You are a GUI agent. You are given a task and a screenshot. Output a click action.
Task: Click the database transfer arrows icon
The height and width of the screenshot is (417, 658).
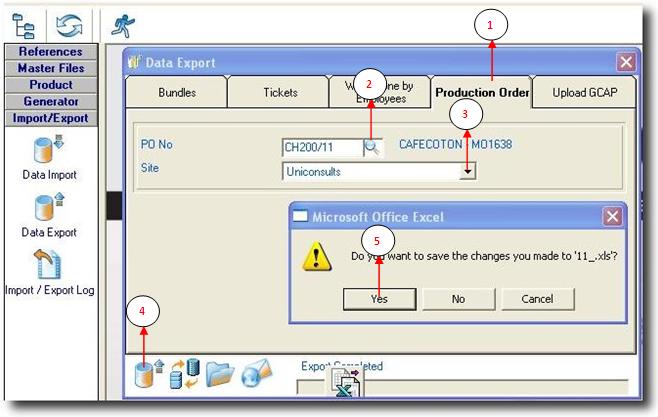coord(182,372)
